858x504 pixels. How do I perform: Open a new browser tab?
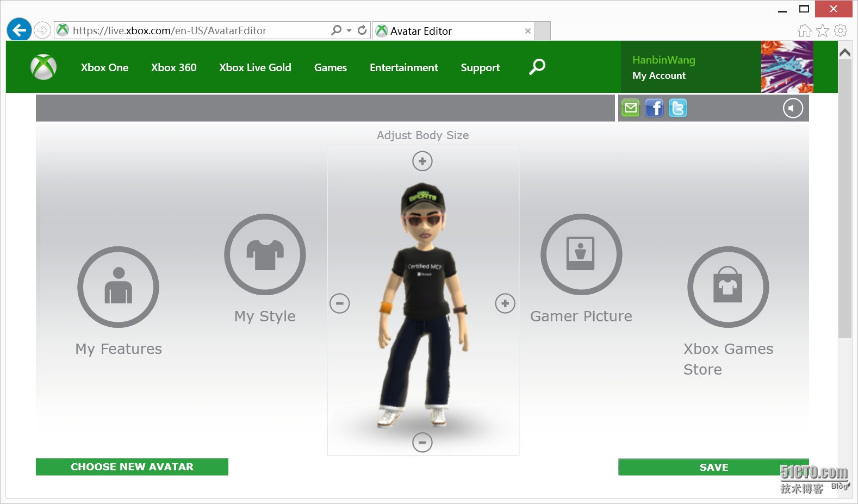click(543, 31)
